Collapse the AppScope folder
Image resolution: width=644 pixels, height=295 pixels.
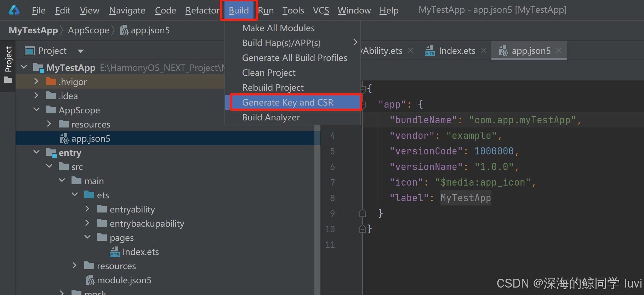36,110
